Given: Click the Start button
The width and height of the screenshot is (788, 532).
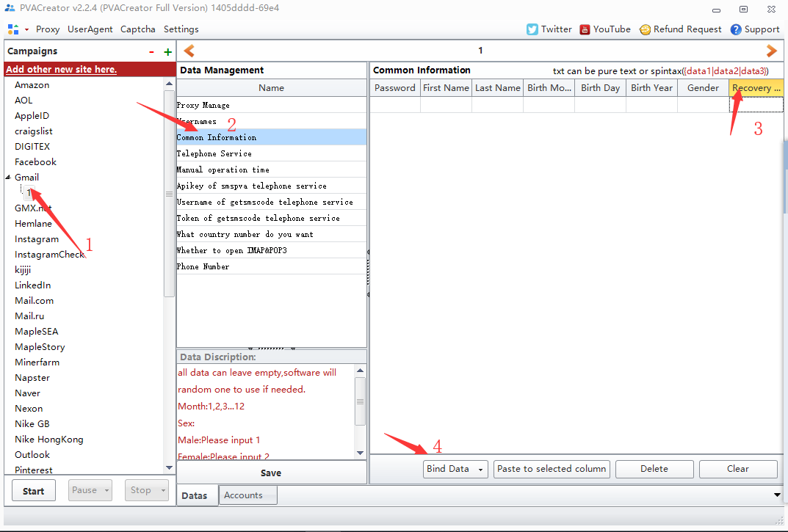Looking at the screenshot, I should point(34,491).
